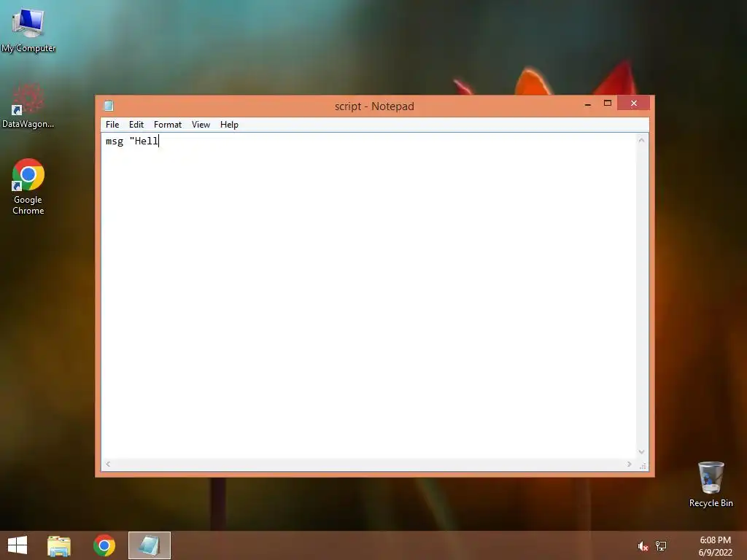Open the Windows Start button

point(18,545)
